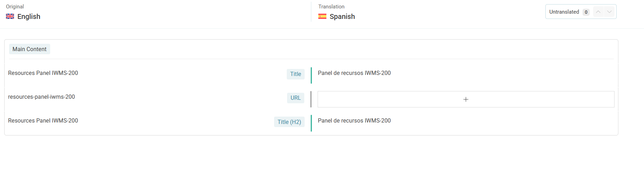
Task: Jump to next untranslated with down chevron
Action: click(x=610, y=12)
